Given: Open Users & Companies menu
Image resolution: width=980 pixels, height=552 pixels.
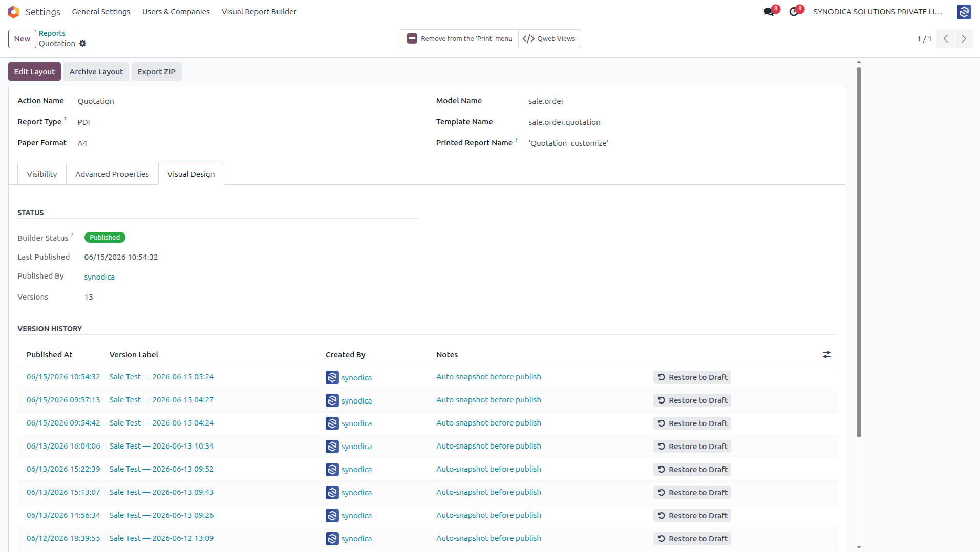Looking at the screenshot, I should point(176,12).
